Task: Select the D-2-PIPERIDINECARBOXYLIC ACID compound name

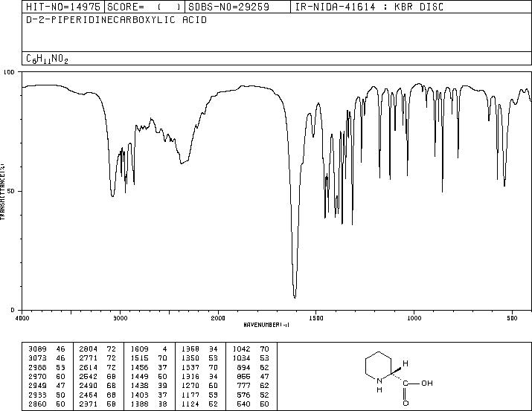Action: 116,20
